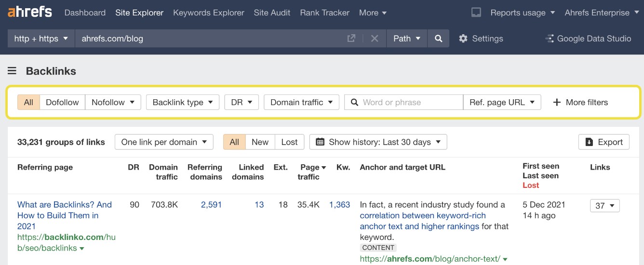Select the Lost links toggle
The width and height of the screenshot is (644, 265).
[289, 142]
